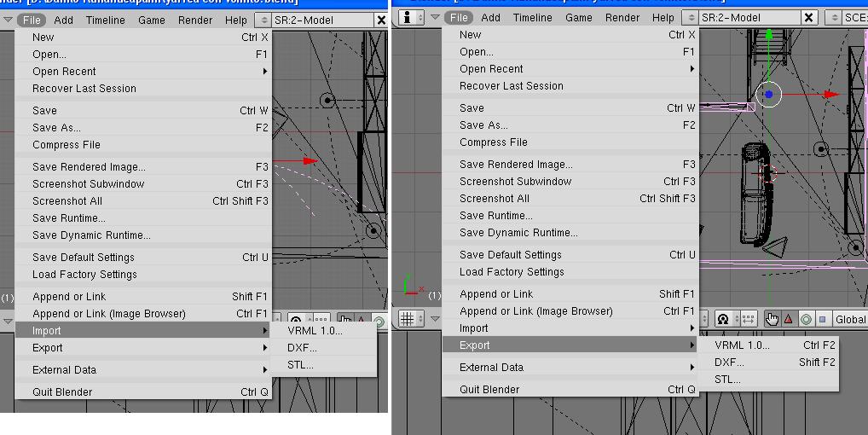Viewport: 868px width, 435px height.
Task: Toggle the 3D manipulator hand icon
Action: 772,319
